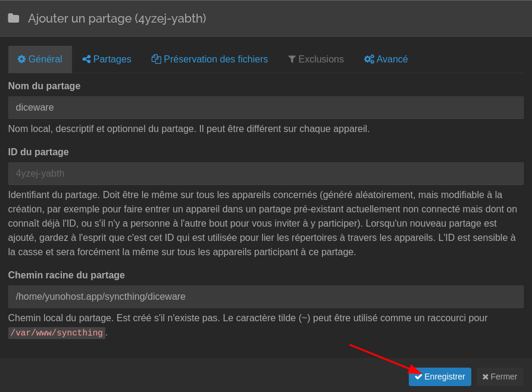The height and width of the screenshot is (392, 532).
Task: Click the ID du partage field showing 4yzej-yabth
Action: coord(266,173)
